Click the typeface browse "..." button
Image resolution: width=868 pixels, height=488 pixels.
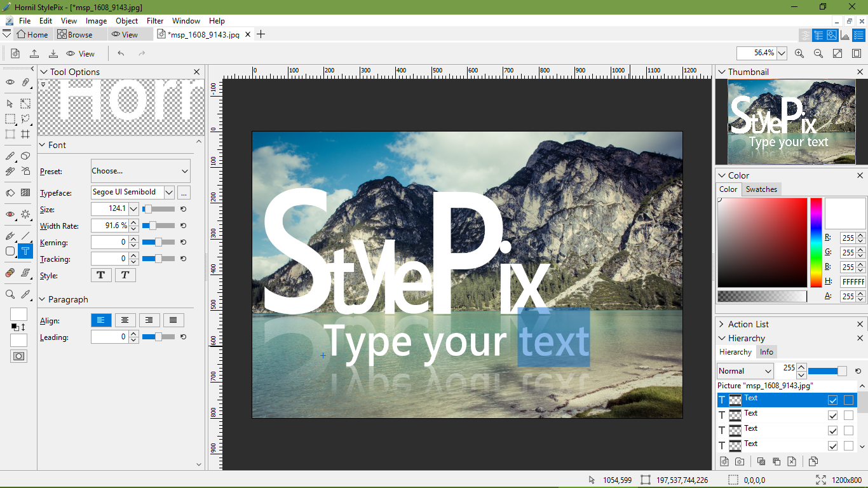184,193
